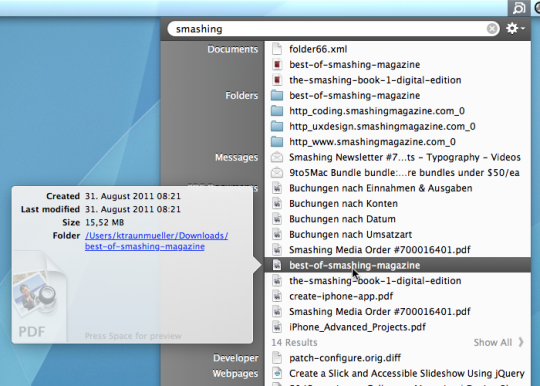Screen dimensions: 540x386
Task: Open Buchungen nach Umsatzart result
Action: tap(351, 234)
